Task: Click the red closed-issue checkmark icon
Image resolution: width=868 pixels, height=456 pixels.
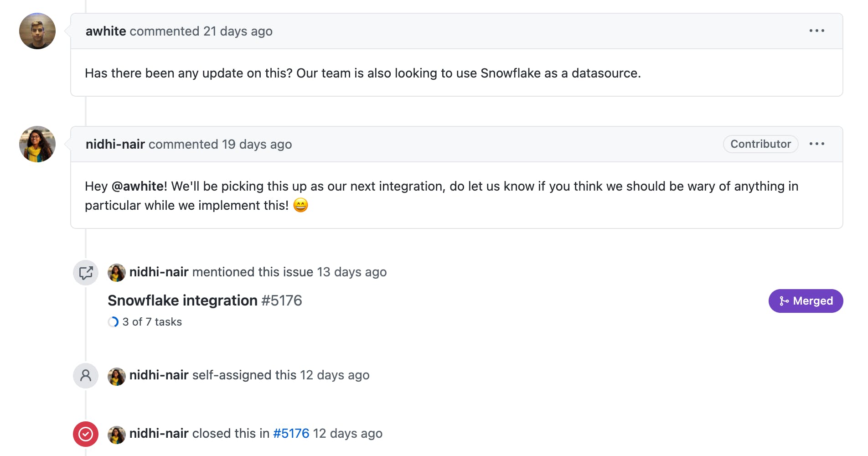Action: (x=86, y=434)
